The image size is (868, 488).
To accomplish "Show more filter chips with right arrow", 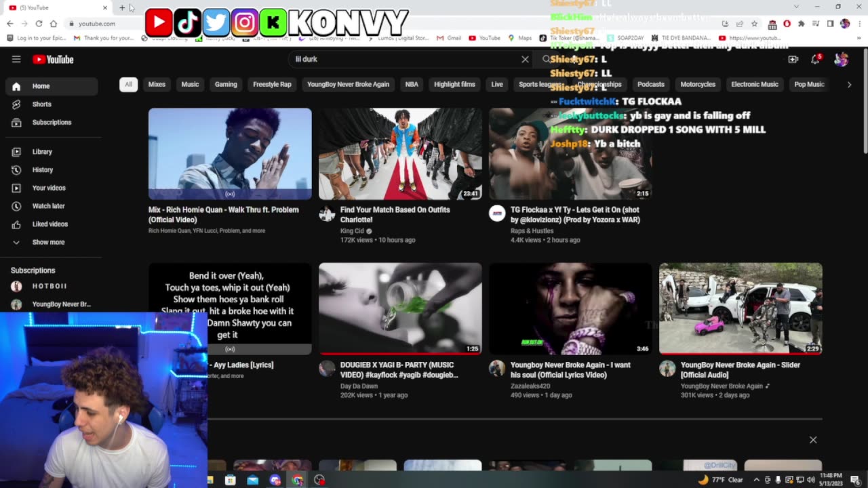I will (x=849, y=84).
